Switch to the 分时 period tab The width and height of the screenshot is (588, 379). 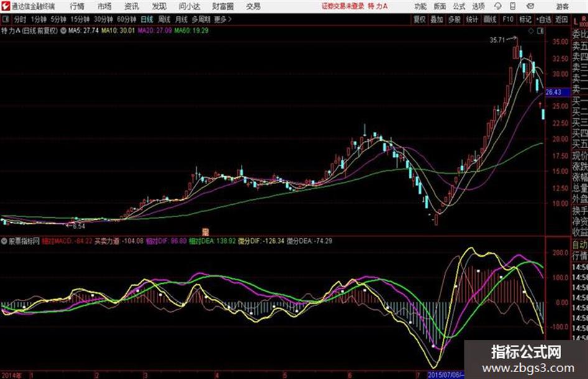tap(20, 19)
